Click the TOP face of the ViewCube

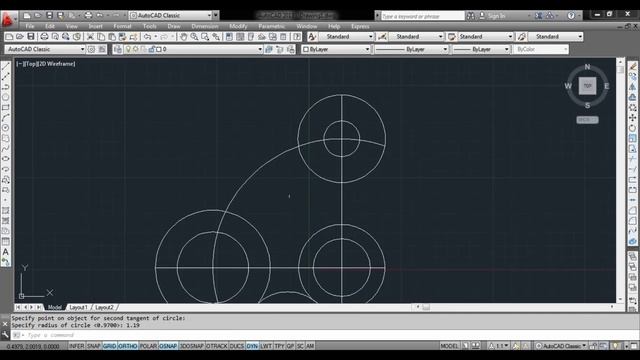pyautogui.click(x=587, y=86)
